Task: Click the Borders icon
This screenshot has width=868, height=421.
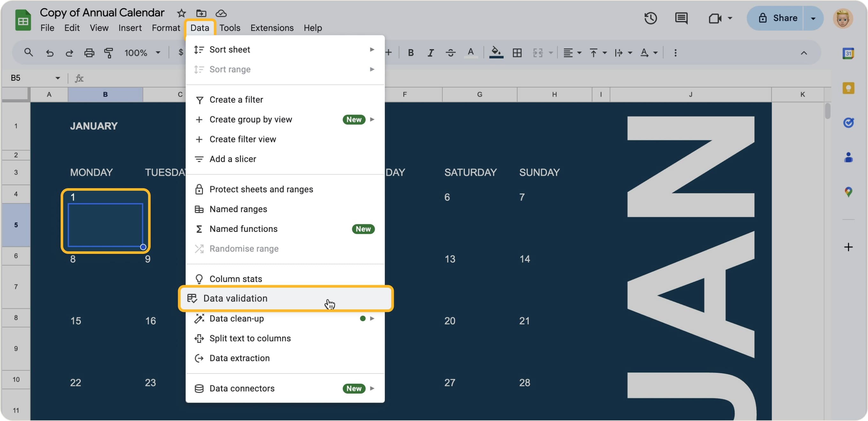Action: tap(517, 53)
